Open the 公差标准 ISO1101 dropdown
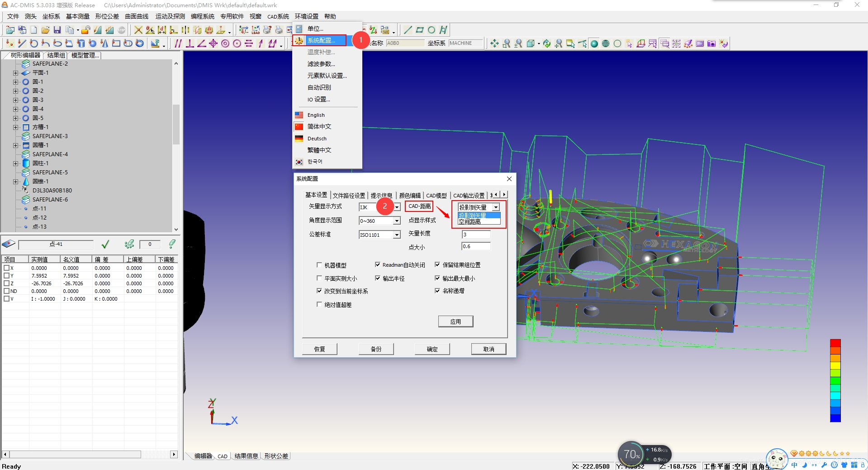The height and width of the screenshot is (470, 868). tap(397, 235)
